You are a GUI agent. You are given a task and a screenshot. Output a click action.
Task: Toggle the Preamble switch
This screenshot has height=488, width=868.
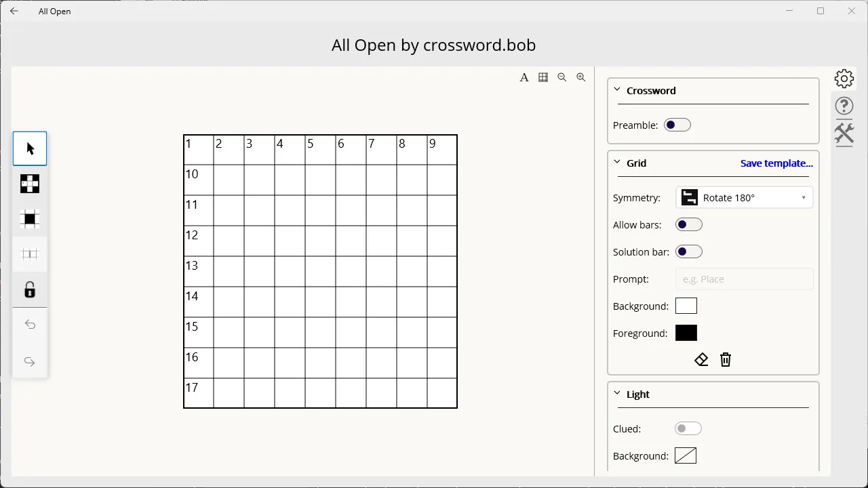pyautogui.click(x=677, y=125)
